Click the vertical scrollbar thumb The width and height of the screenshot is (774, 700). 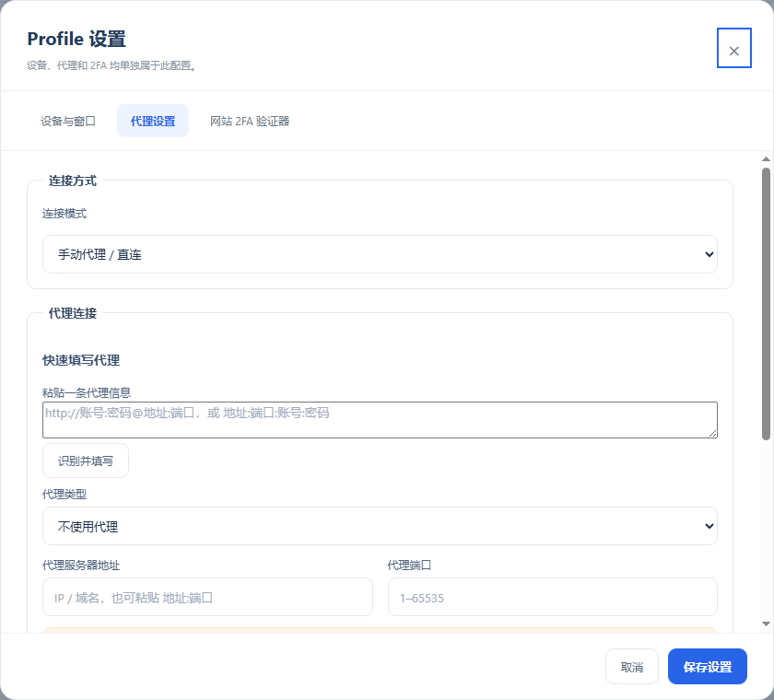tap(766, 303)
